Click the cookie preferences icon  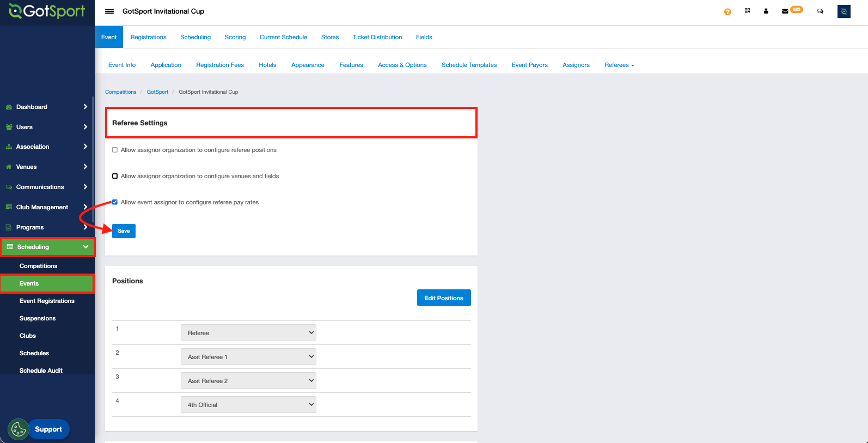click(18, 429)
